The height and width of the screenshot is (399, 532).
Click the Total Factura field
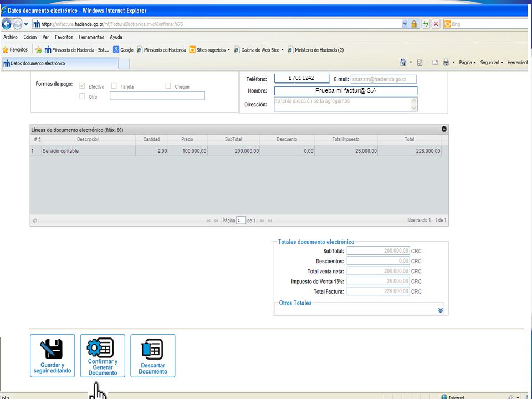[378, 291]
